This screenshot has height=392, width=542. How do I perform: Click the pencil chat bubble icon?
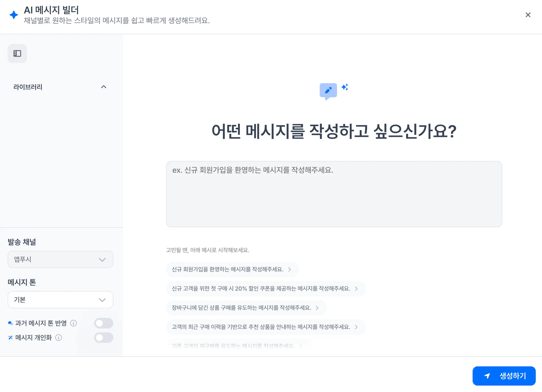coord(328,91)
